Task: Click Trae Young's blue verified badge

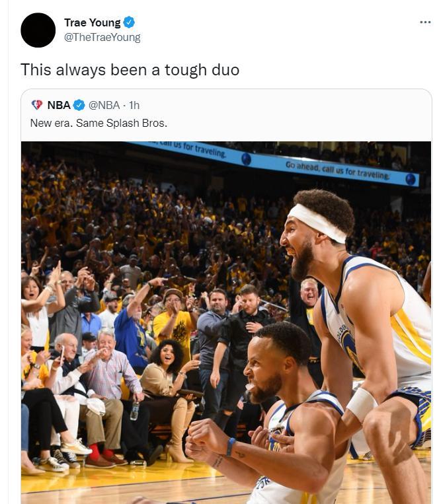Action: tap(129, 22)
